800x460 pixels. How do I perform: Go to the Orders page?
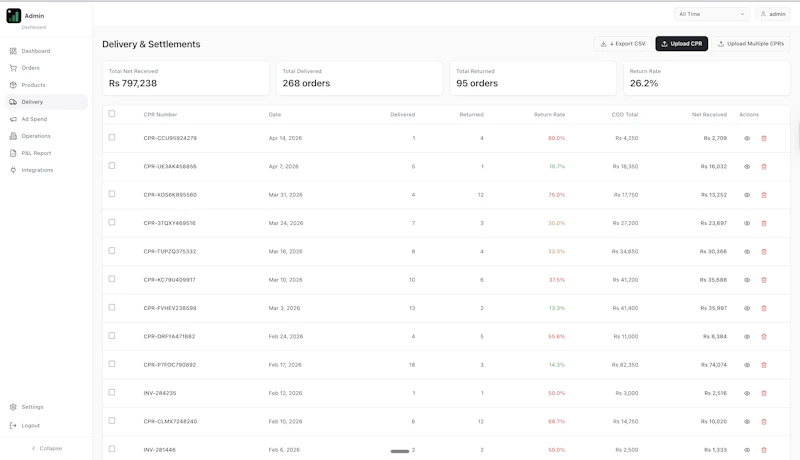(x=46, y=68)
